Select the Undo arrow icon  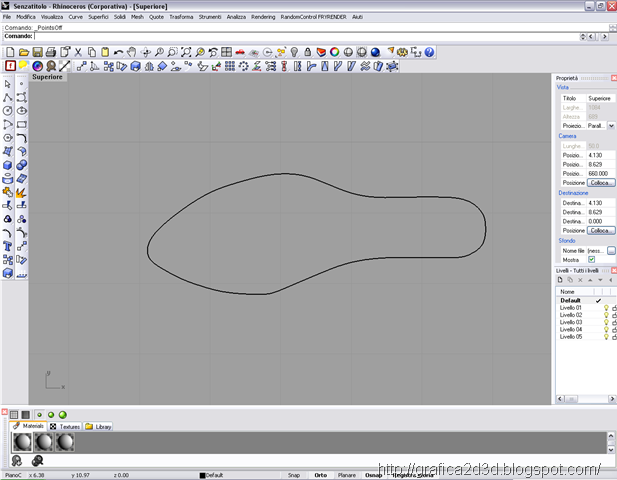coord(118,52)
